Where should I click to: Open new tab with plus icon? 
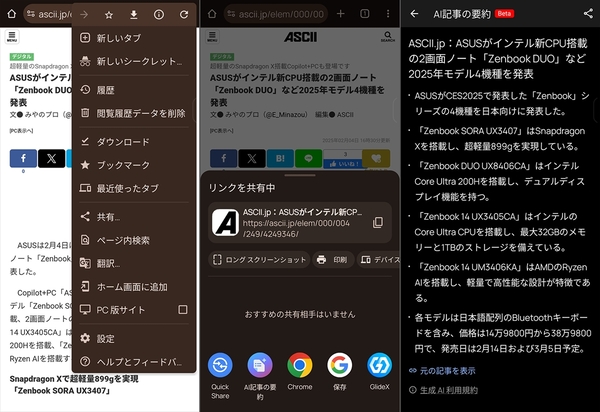340,14
